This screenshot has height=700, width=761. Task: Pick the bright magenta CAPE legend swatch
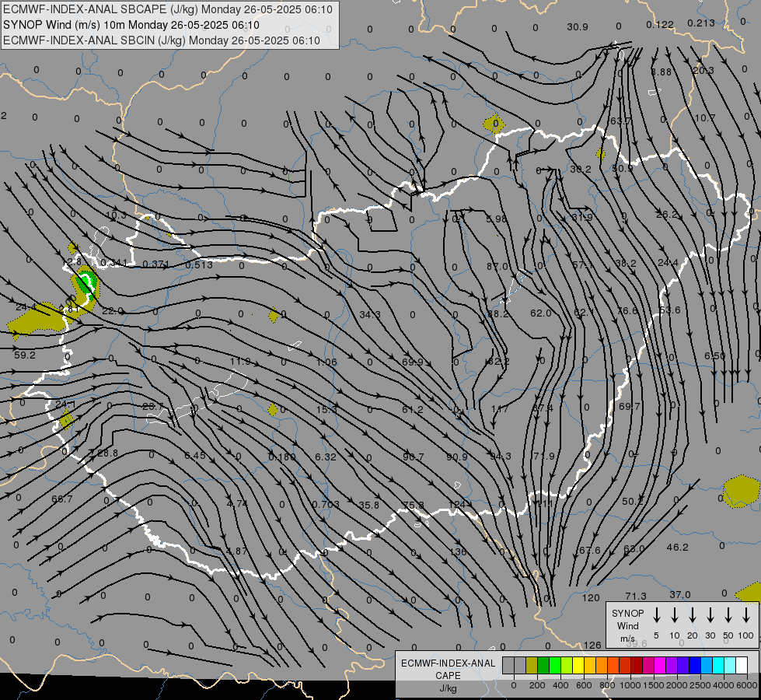tap(660, 666)
